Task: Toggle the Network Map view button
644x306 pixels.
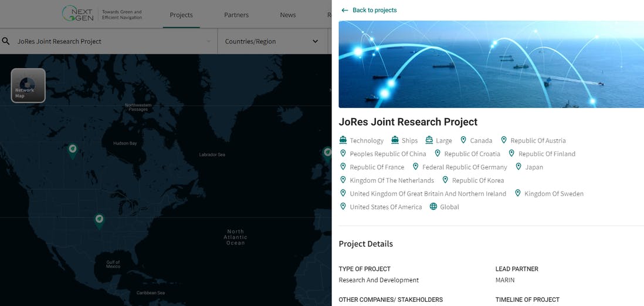Action: click(x=28, y=86)
